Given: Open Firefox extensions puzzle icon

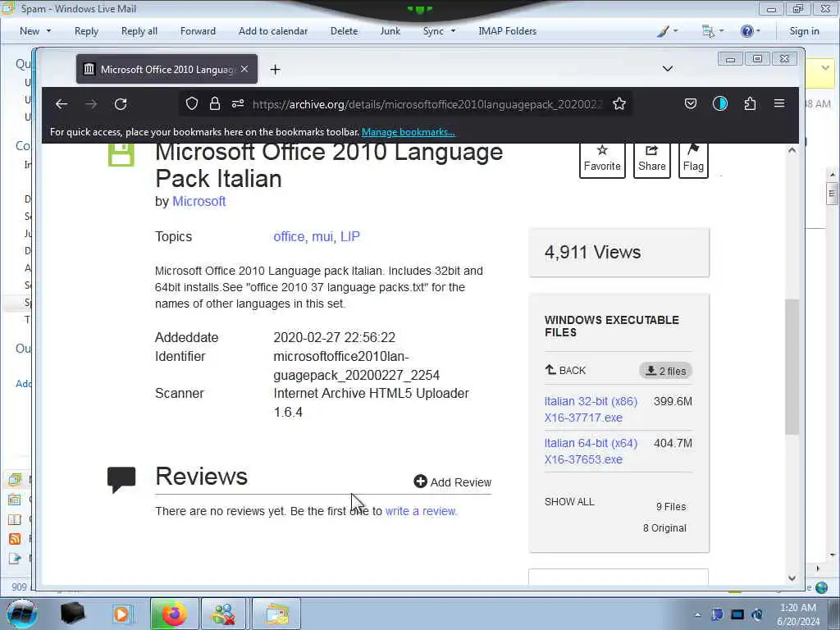Looking at the screenshot, I should pyautogui.click(x=750, y=104).
